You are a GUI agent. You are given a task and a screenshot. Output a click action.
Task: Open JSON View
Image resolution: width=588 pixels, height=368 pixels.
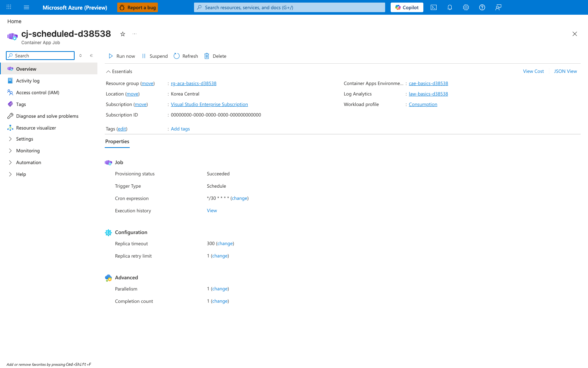click(566, 71)
